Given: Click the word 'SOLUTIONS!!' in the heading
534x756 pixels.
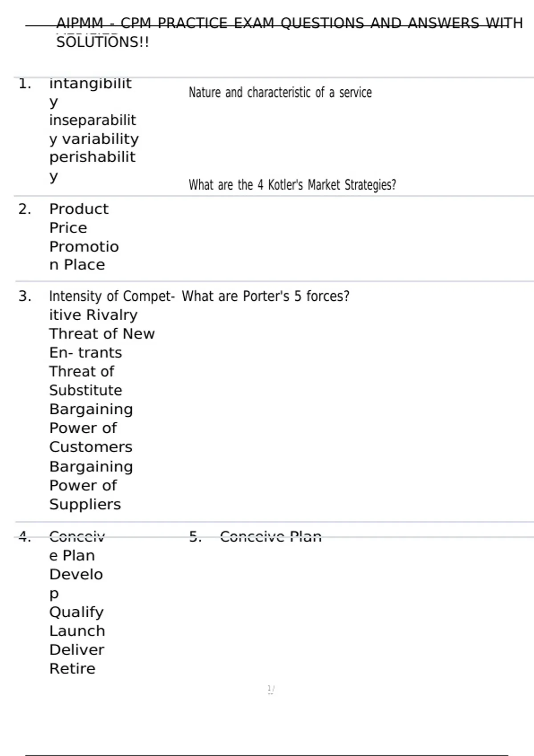Looking at the screenshot, I should pyautogui.click(x=103, y=42).
